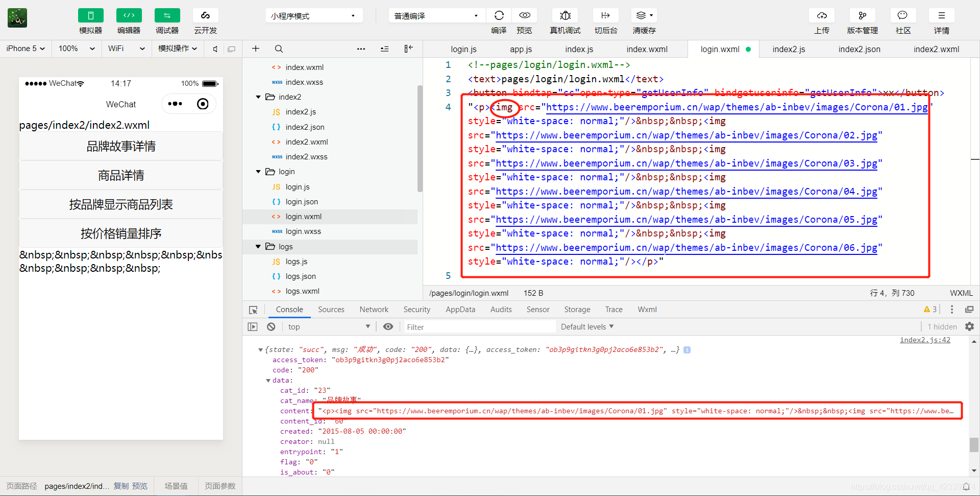Tap the 按价格销量排序 button
Image resolution: width=980 pixels, height=496 pixels.
(x=121, y=234)
